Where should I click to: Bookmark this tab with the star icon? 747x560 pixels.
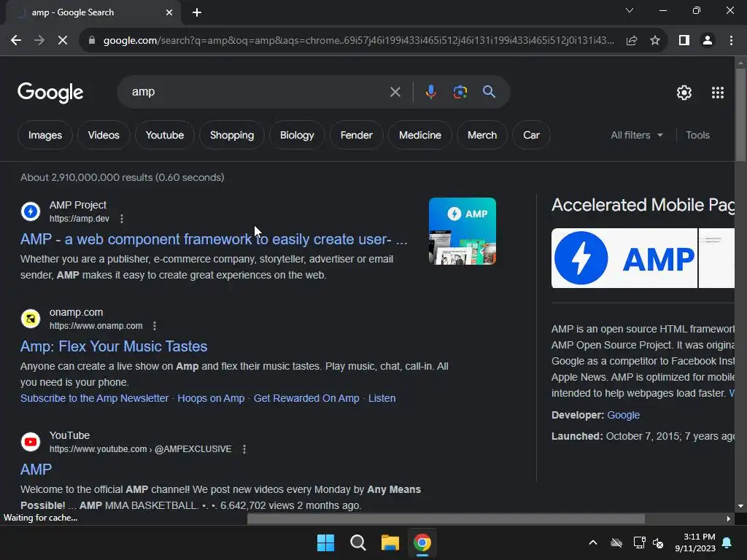tap(655, 41)
